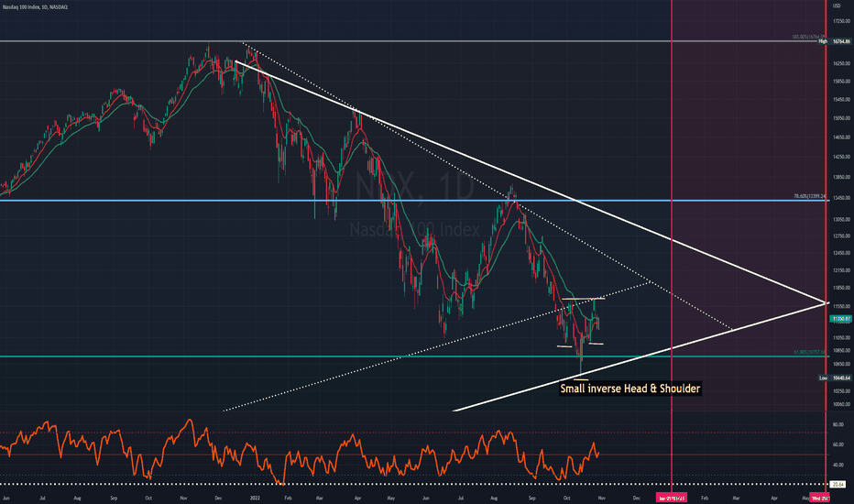Select the 78.60% Fibonacci level label
Screen dimensions: 854x504
(x=809, y=197)
